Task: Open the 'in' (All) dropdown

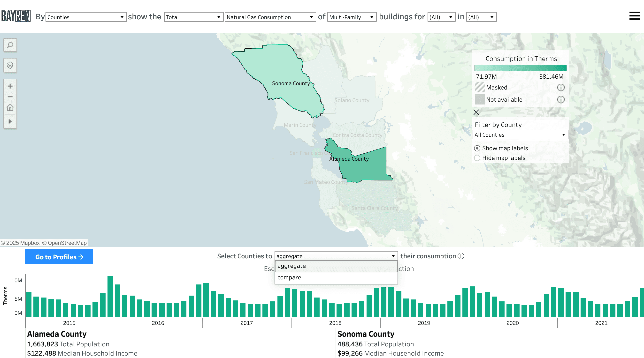Action: pos(481,17)
